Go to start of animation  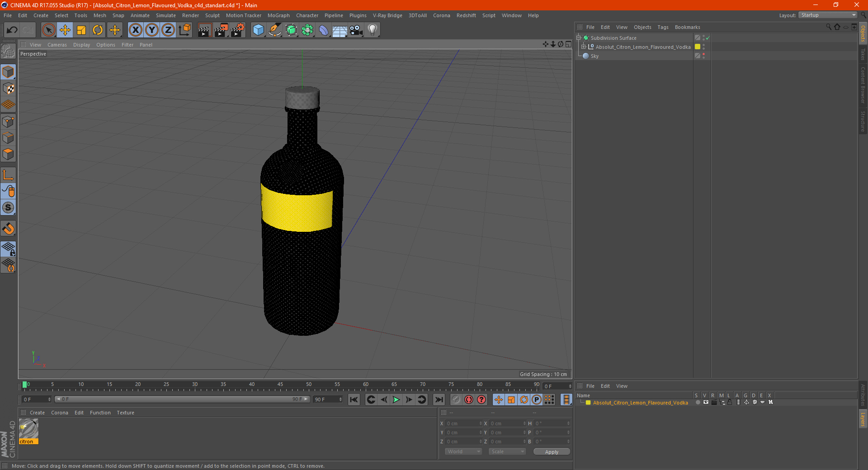pyautogui.click(x=354, y=399)
